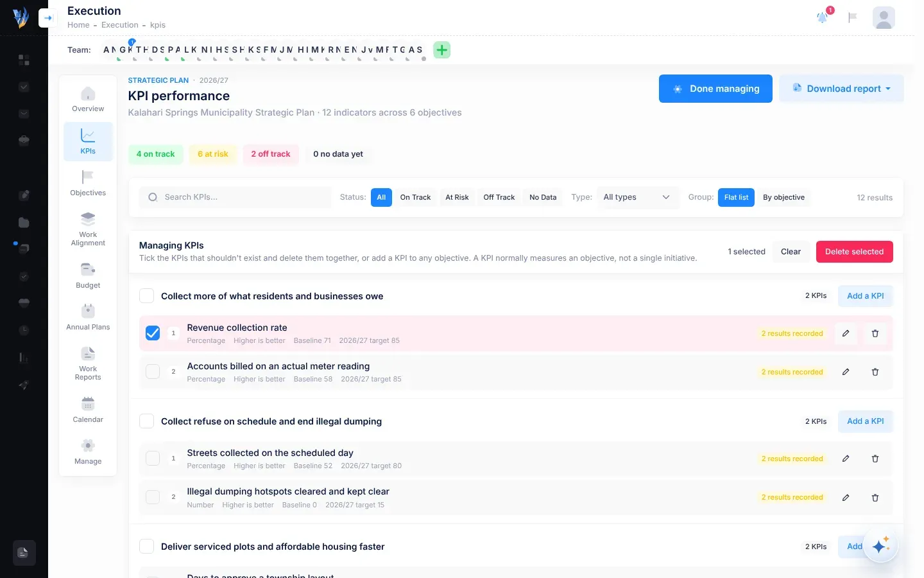Click Home breadcrumb link
Screen dimensions: 924x578
78,25
